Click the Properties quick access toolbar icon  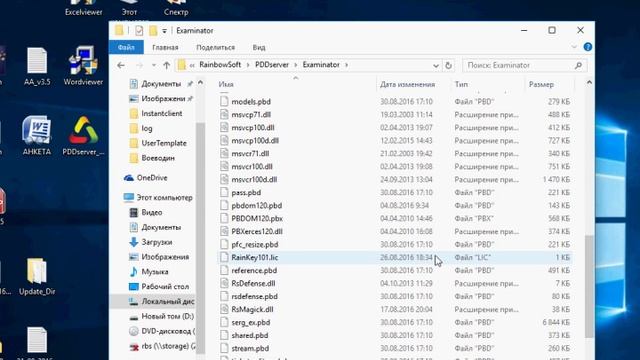click(x=139, y=31)
